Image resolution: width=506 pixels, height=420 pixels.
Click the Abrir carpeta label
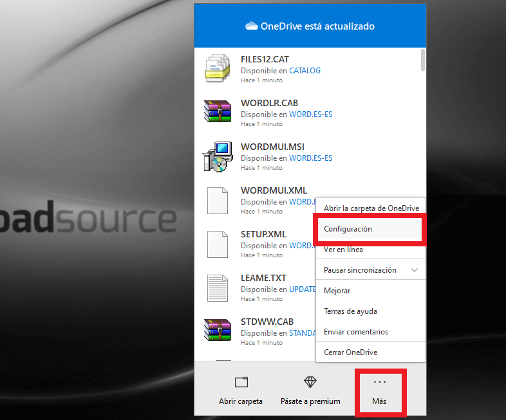tap(241, 401)
